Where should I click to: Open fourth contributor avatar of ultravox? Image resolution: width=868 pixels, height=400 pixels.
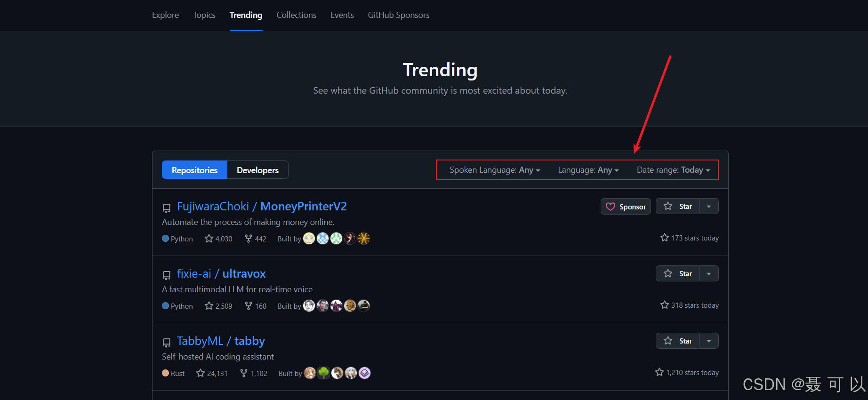pyautogui.click(x=350, y=306)
